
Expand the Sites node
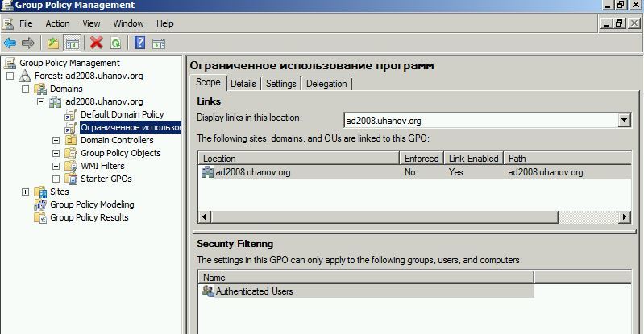coord(25,192)
